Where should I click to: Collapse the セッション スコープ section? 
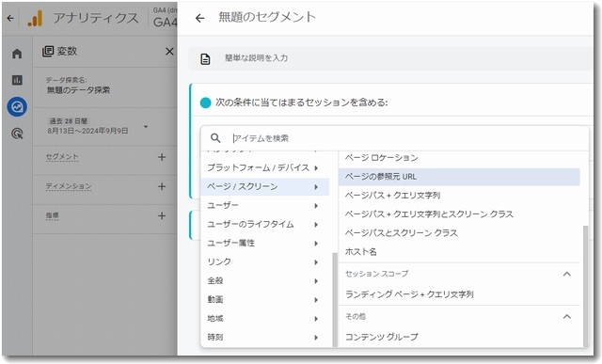tap(566, 274)
